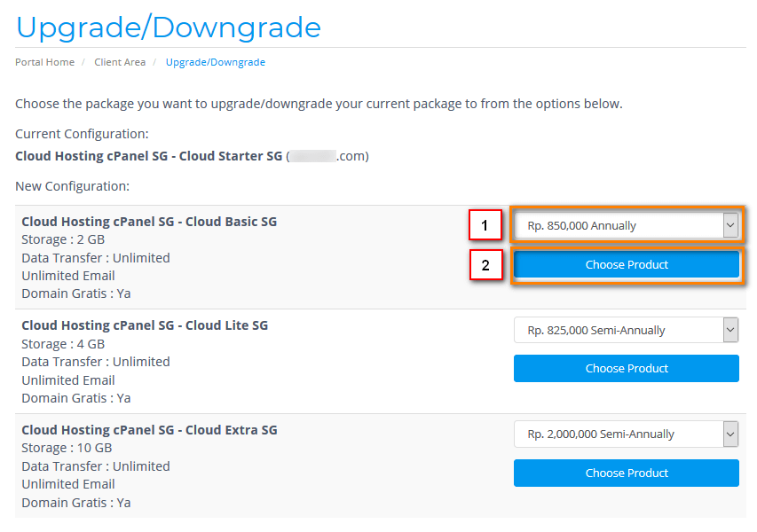Screen dimensions: 757x532
Task: Open the Rp. 850,000 Annually billing dropdown
Action: click(627, 226)
